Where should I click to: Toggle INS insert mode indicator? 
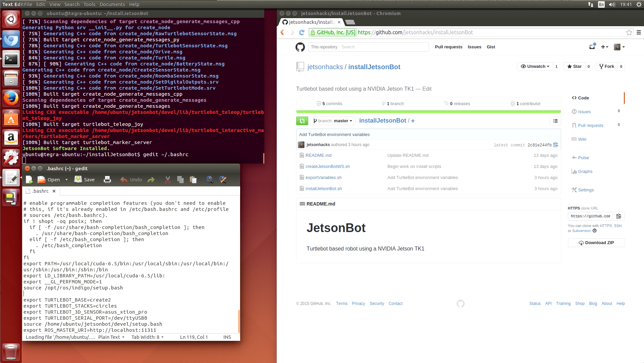click(x=227, y=337)
